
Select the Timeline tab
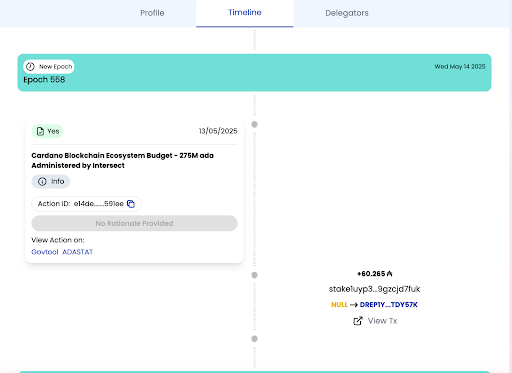pyautogui.click(x=245, y=13)
